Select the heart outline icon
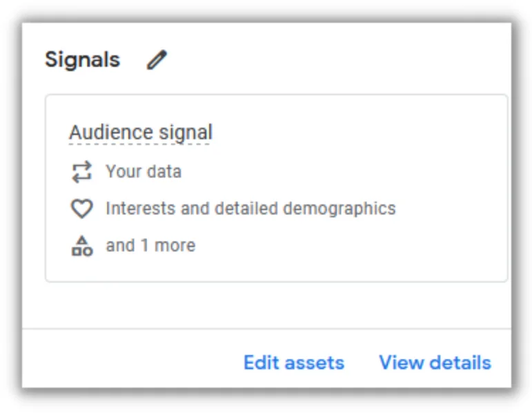This screenshot has width=532, height=413. 82,208
